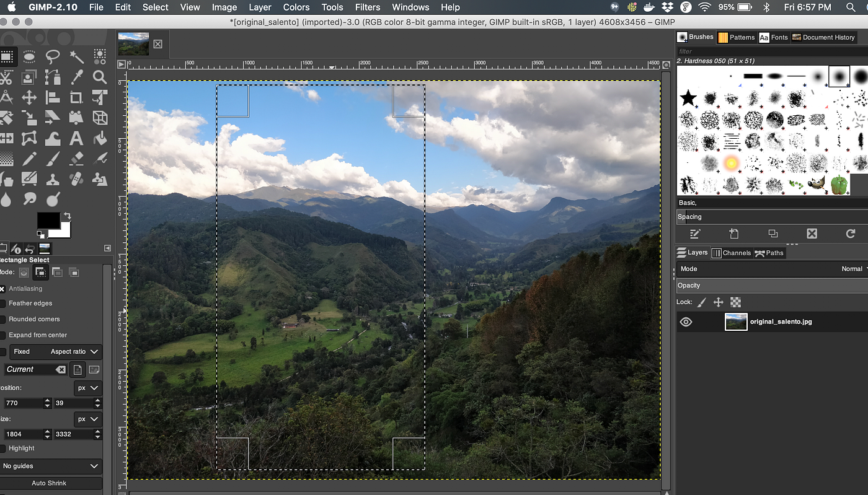Open the Filters menu

[x=368, y=7]
